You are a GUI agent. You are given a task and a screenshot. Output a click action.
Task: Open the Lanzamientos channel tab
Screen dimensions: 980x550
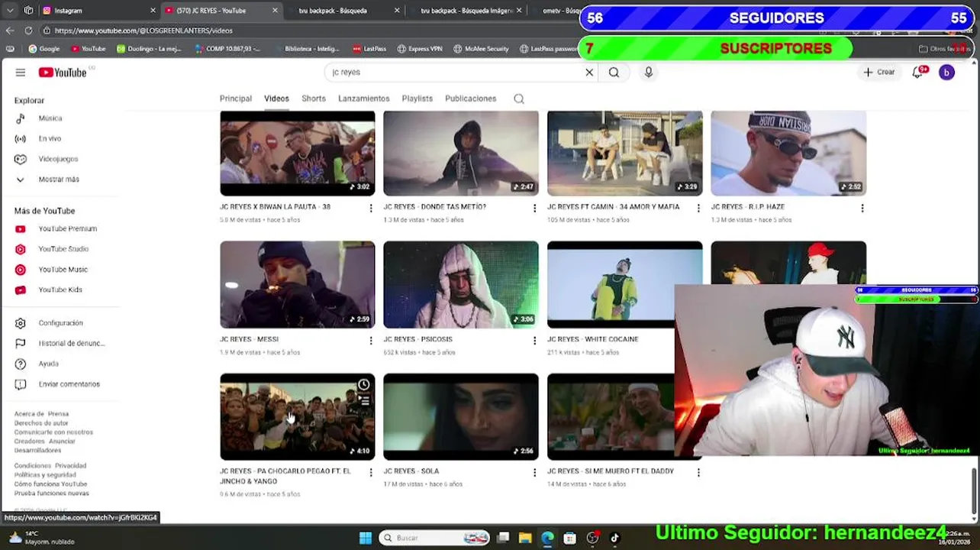click(x=364, y=99)
